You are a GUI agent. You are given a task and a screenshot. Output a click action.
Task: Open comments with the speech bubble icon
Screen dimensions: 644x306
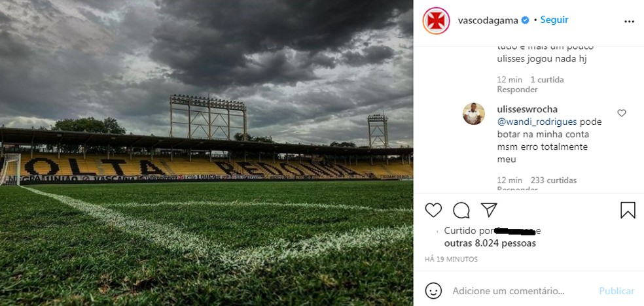tap(461, 210)
